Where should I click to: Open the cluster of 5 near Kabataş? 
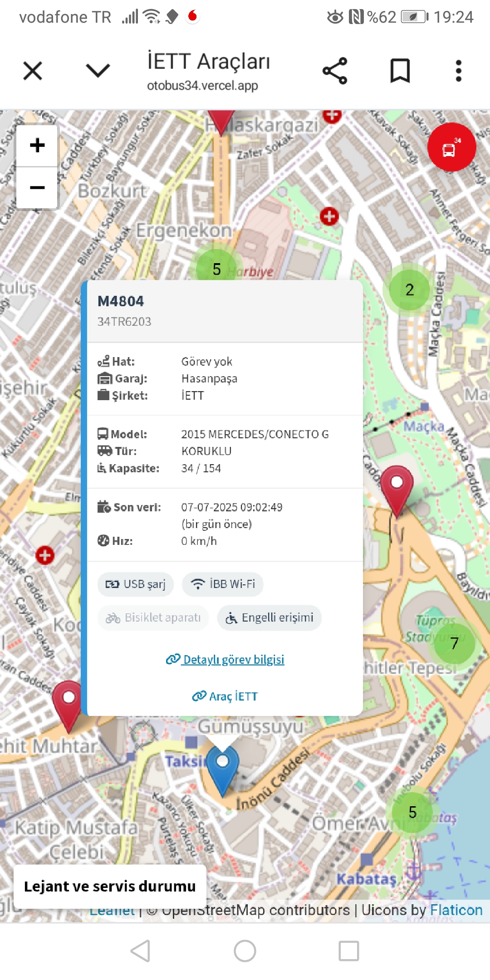click(412, 812)
